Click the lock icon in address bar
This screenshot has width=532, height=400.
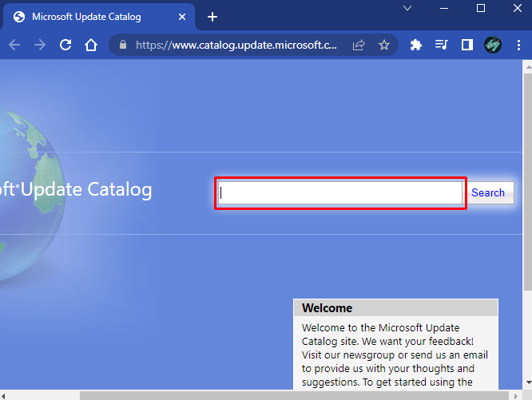[x=123, y=45]
